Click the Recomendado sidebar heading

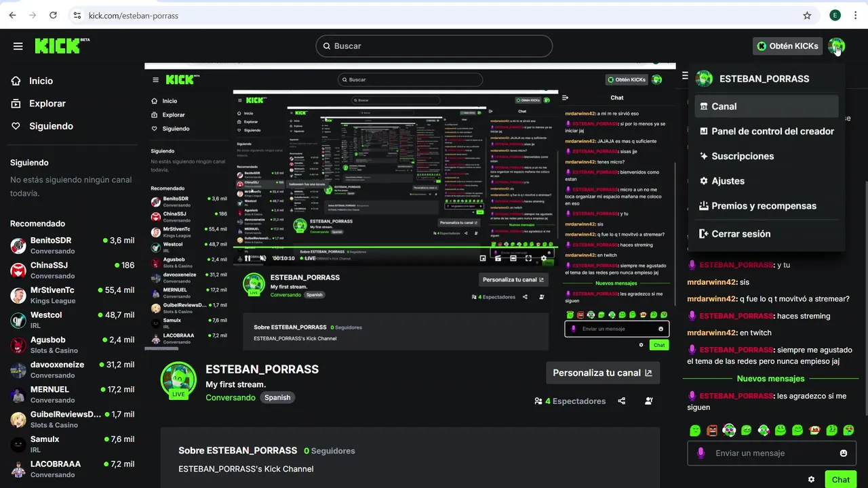(x=37, y=224)
